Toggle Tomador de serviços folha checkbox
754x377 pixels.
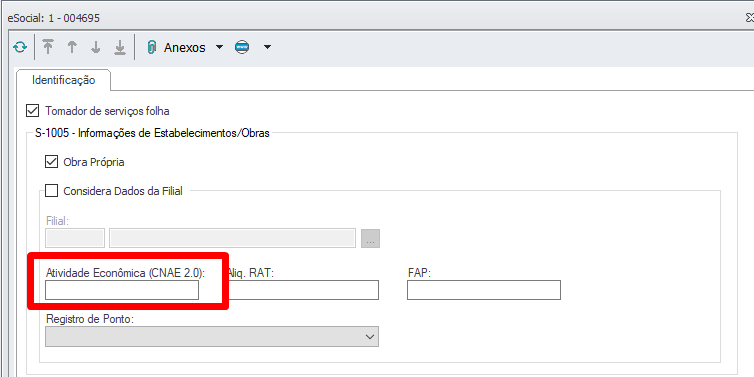click(x=32, y=111)
